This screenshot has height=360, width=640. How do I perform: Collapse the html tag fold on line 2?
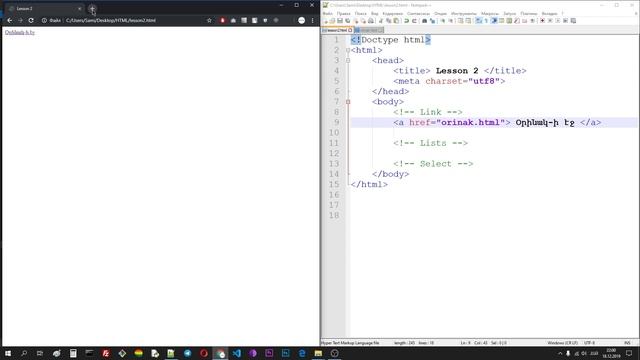[348, 50]
